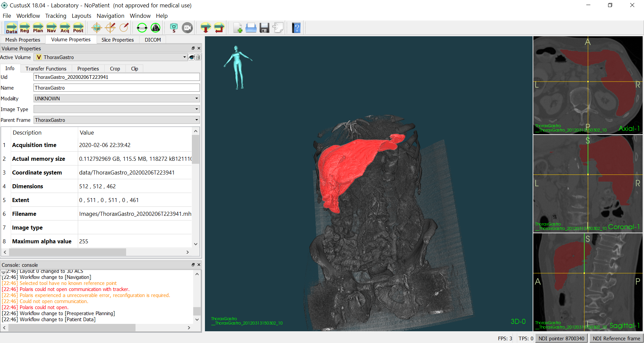Screen dimensions: 644x343
Task: Click the Axial-1 slice view
Action: (x=588, y=85)
